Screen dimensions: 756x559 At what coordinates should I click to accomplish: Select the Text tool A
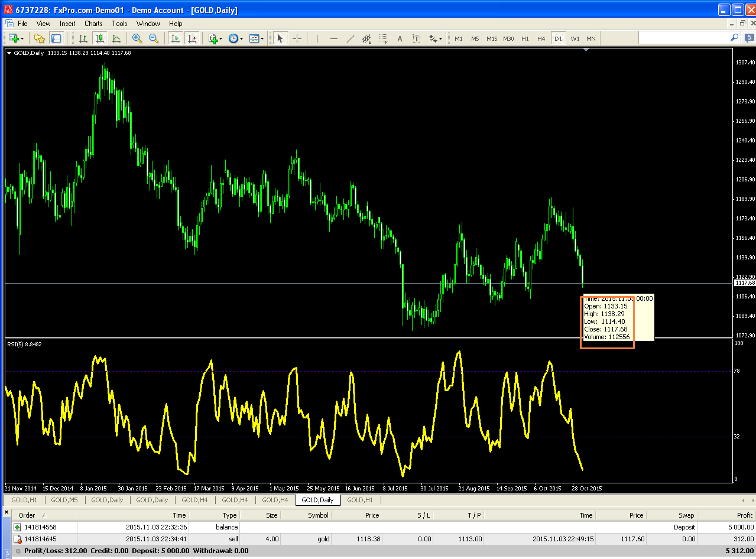(x=400, y=38)
